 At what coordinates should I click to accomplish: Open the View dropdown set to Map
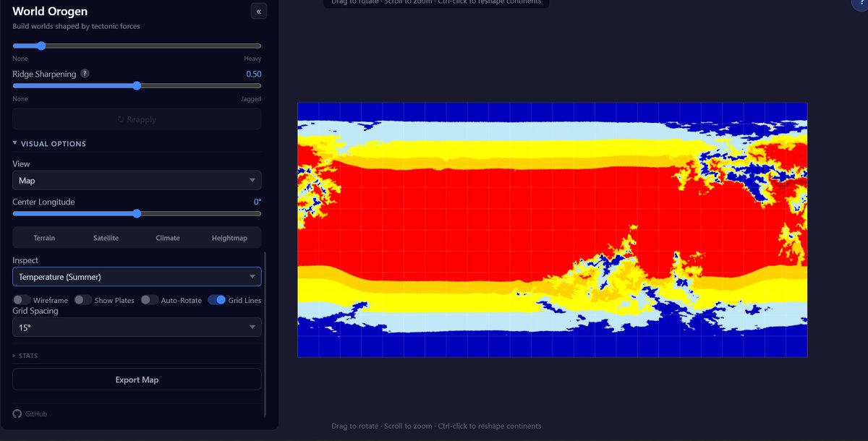pyautogui.click(x=137, y=181)
